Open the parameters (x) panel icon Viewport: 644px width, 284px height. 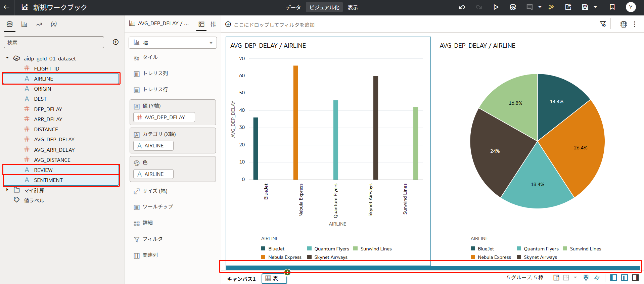(x=54, y=24)
